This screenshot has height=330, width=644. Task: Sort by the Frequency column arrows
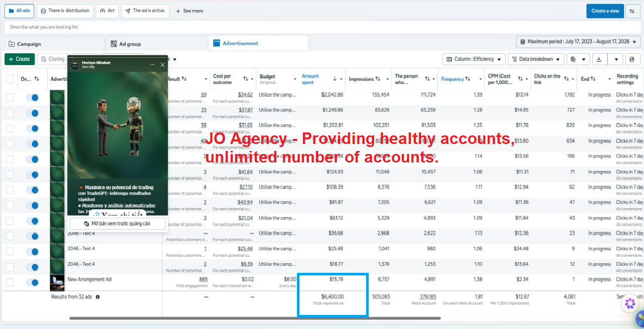click(467, 79)
